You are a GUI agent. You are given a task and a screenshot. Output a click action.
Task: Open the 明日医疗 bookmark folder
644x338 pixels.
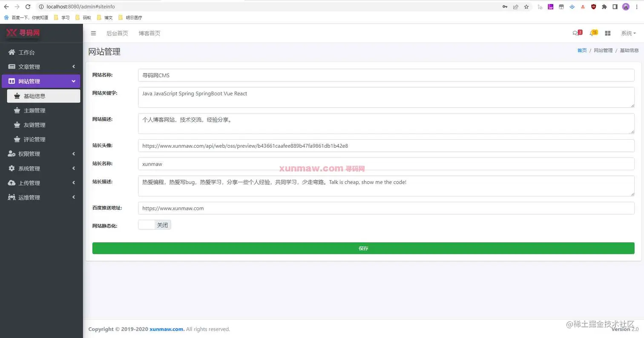(x=130, y=18)
